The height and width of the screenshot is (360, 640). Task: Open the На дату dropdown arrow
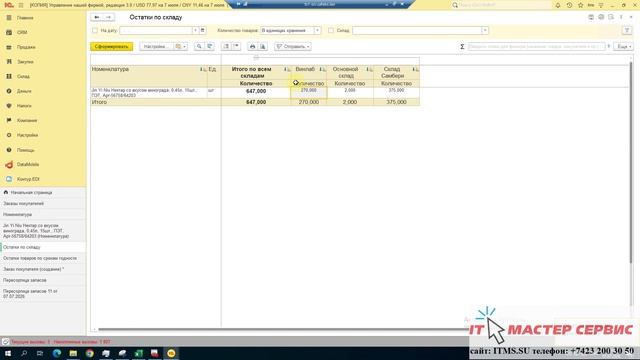(195, 31)
